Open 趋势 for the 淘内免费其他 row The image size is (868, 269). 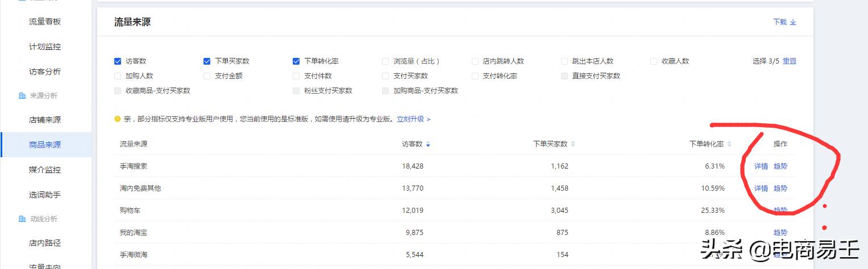point(780,188)
